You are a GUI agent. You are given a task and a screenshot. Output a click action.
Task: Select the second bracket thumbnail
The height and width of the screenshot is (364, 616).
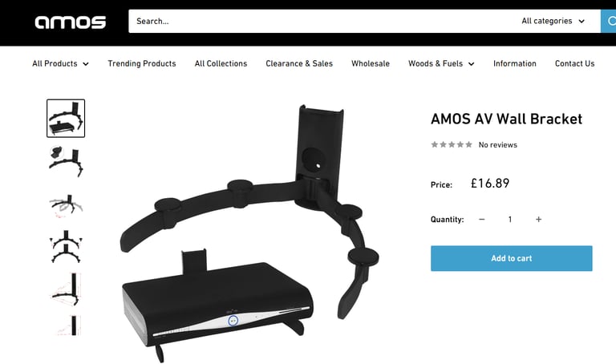(66, 161)
